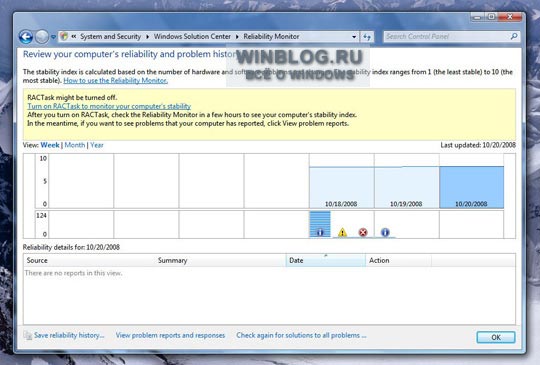Click 'There are no reports in this view.'
Screen dimensions: 540x365
pos(73,273)
